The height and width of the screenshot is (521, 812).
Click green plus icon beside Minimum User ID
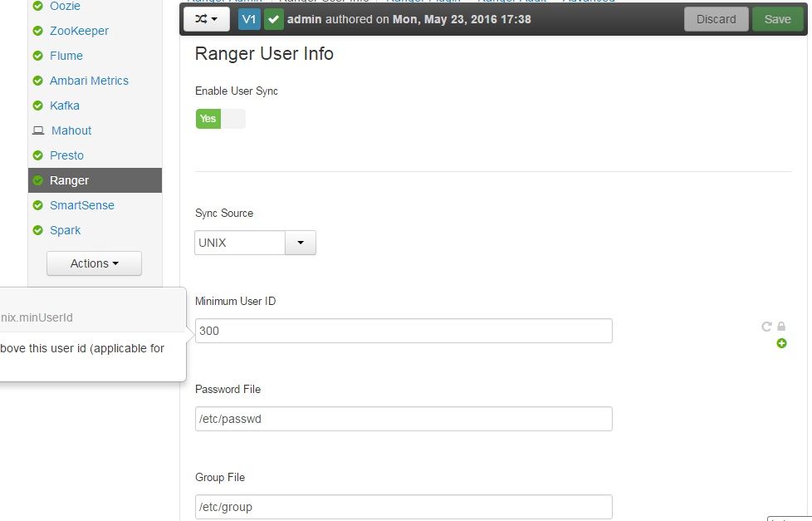(x=781, y=343)
